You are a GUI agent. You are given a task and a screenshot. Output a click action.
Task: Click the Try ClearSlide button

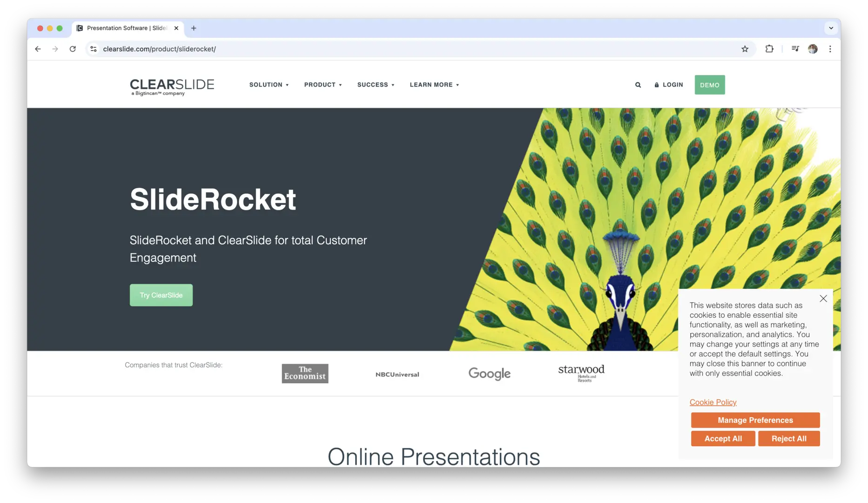tap(161, 295)
